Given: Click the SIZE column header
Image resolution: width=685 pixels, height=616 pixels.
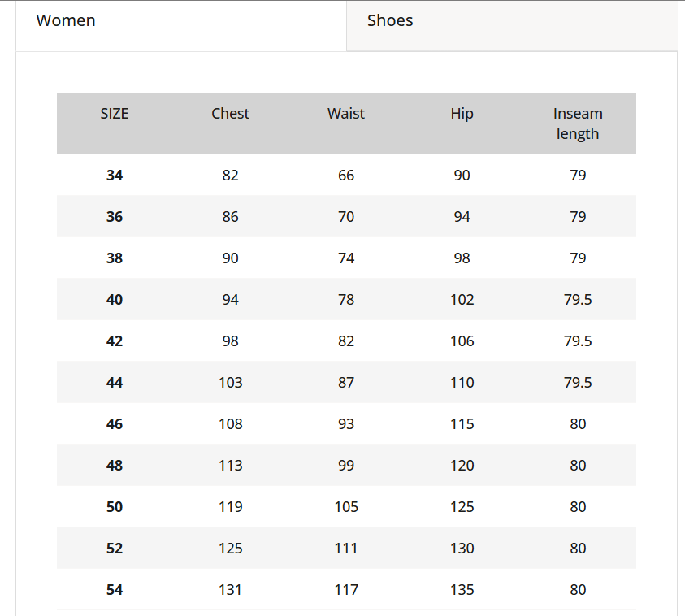Looking at the screenshot, I should click(115, 114).
